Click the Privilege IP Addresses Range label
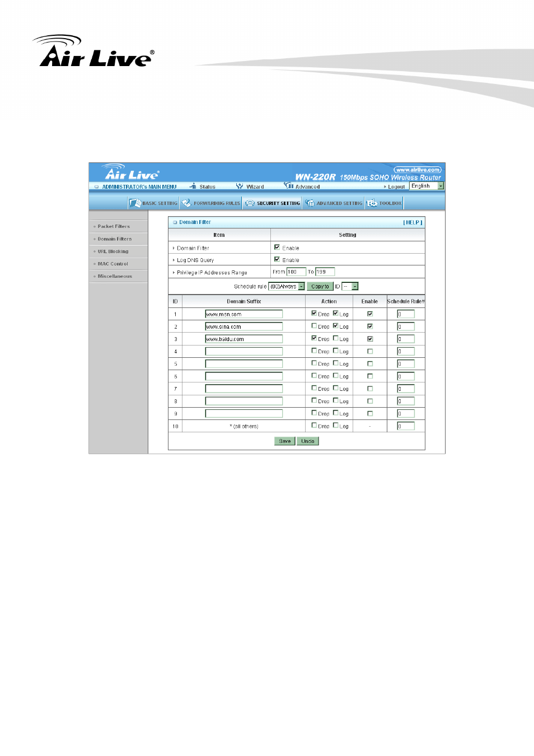This screenshot has height=756, width=534. pos(212,273)
